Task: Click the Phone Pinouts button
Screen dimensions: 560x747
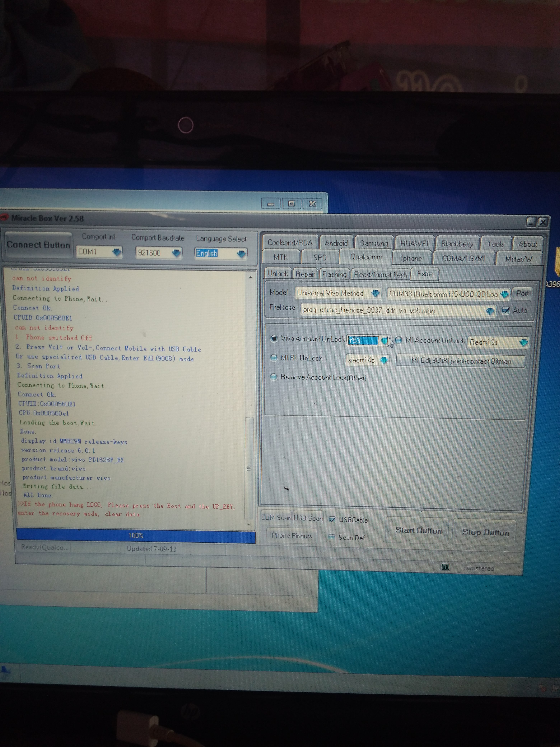Action: (292, 536)
